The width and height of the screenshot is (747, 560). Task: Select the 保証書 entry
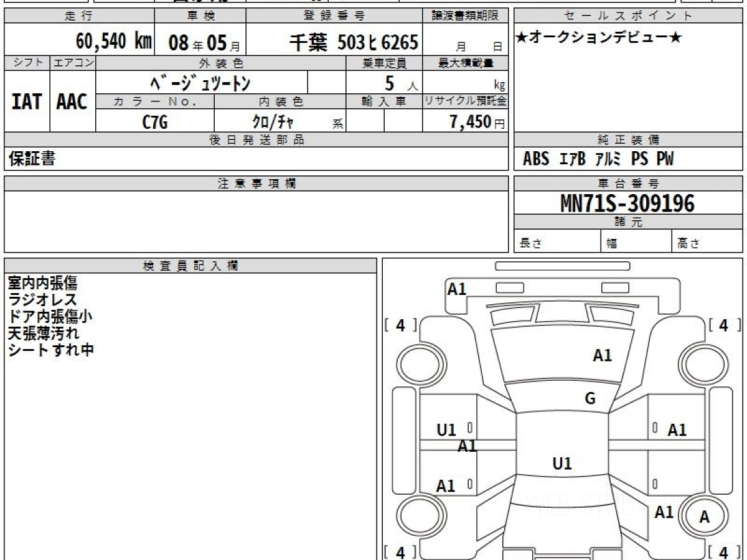coord(32,159)
